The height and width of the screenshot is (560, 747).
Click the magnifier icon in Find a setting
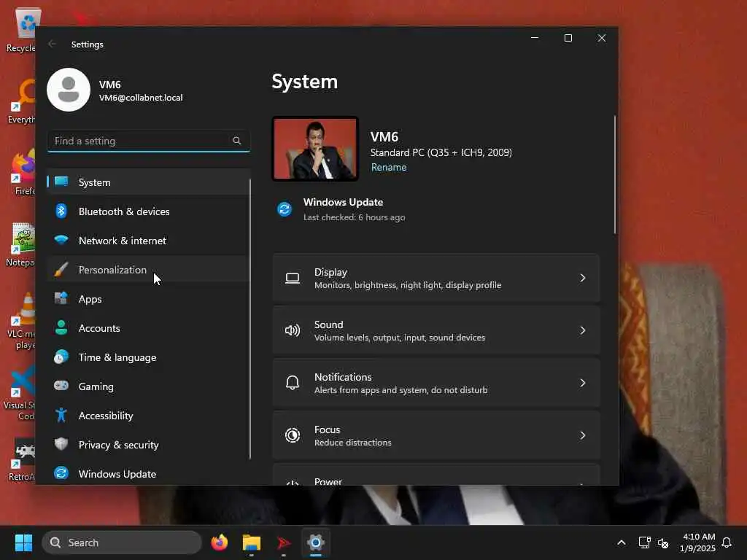point(237,141)
